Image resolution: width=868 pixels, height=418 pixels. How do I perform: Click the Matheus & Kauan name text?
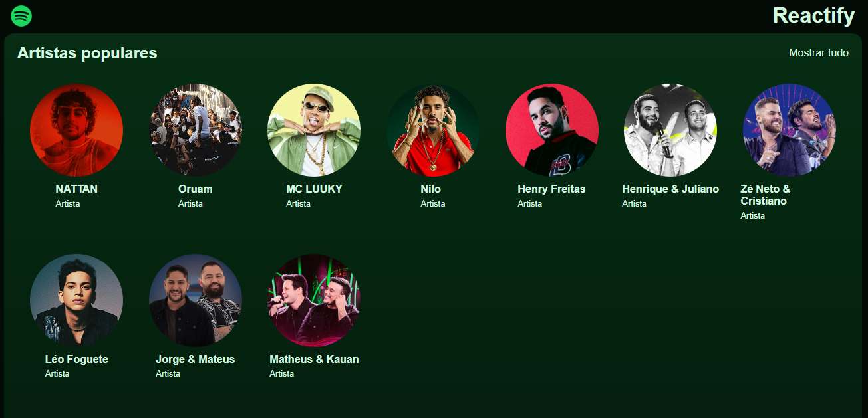click(x=314, y=359)
